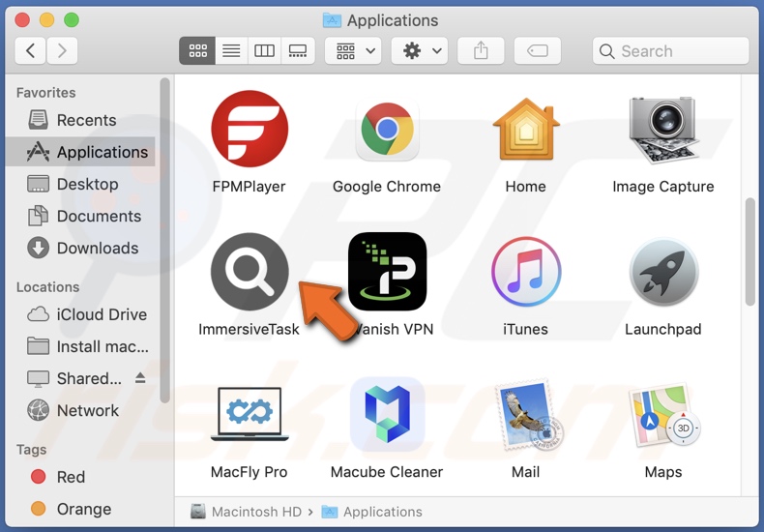Screen dimensions: 764x532
Task: Click the Mail name label
Action: 525,472
